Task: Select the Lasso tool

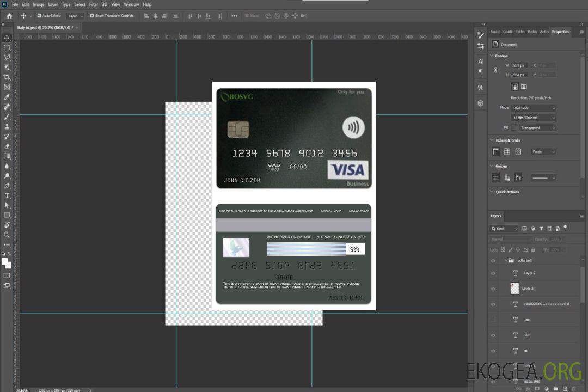Action: pos(7,57)
